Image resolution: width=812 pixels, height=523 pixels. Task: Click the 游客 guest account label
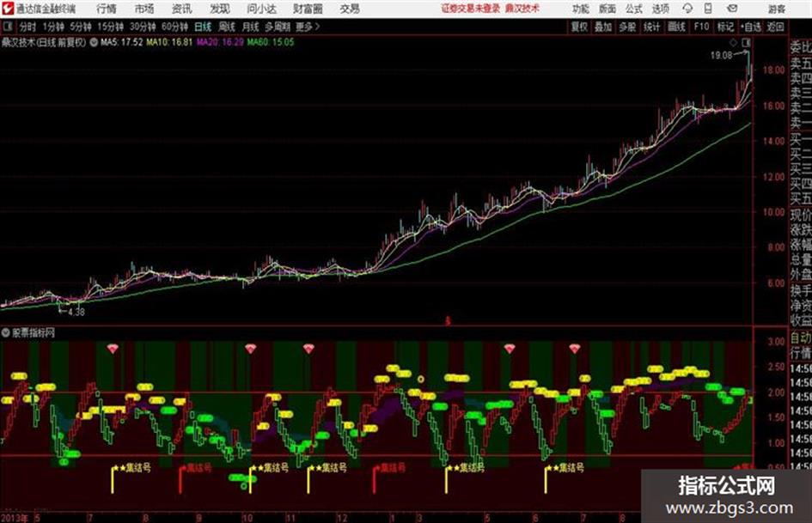click(777, 9)
